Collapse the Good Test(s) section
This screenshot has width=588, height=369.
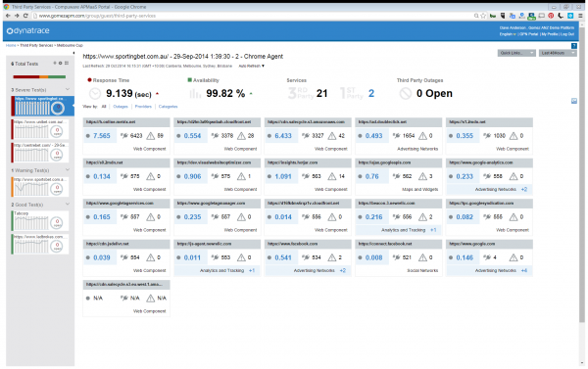point(68,205)
